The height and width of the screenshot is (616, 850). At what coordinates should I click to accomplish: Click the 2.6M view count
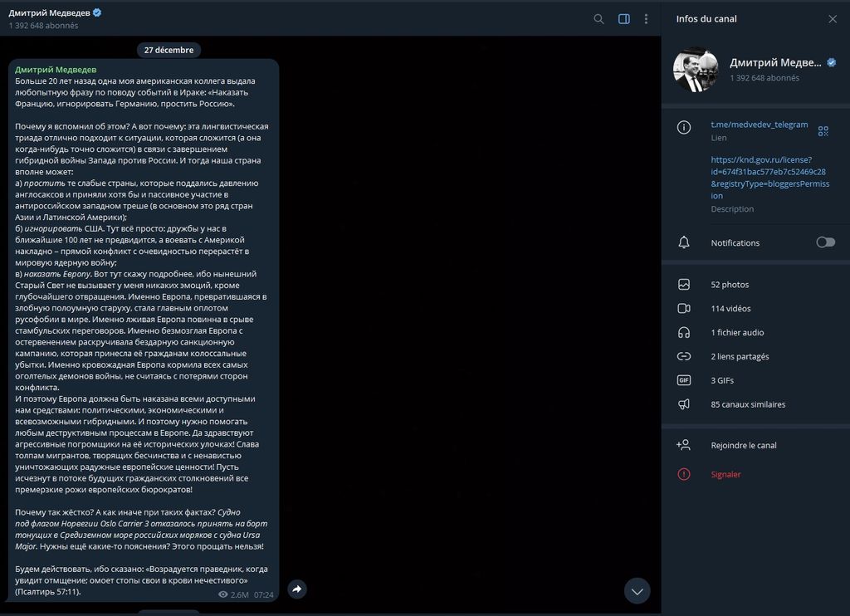pyautogui.click(x=239, y=595)
